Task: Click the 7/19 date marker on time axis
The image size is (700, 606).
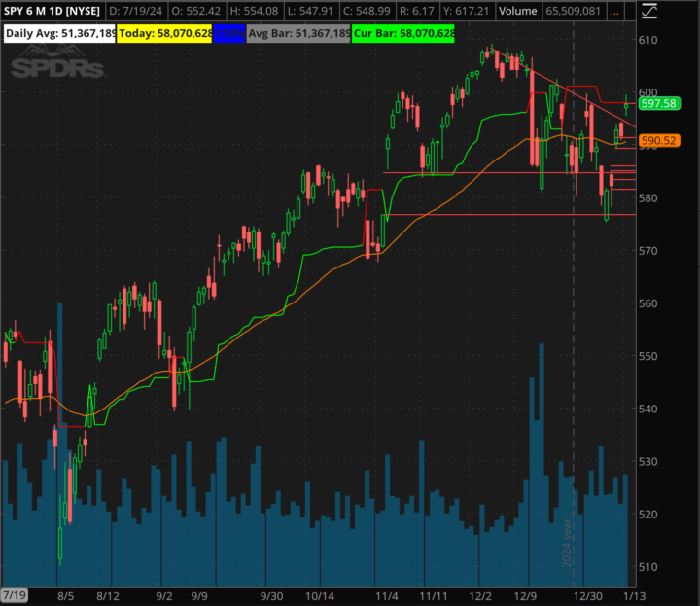Action: click(15, 595)
